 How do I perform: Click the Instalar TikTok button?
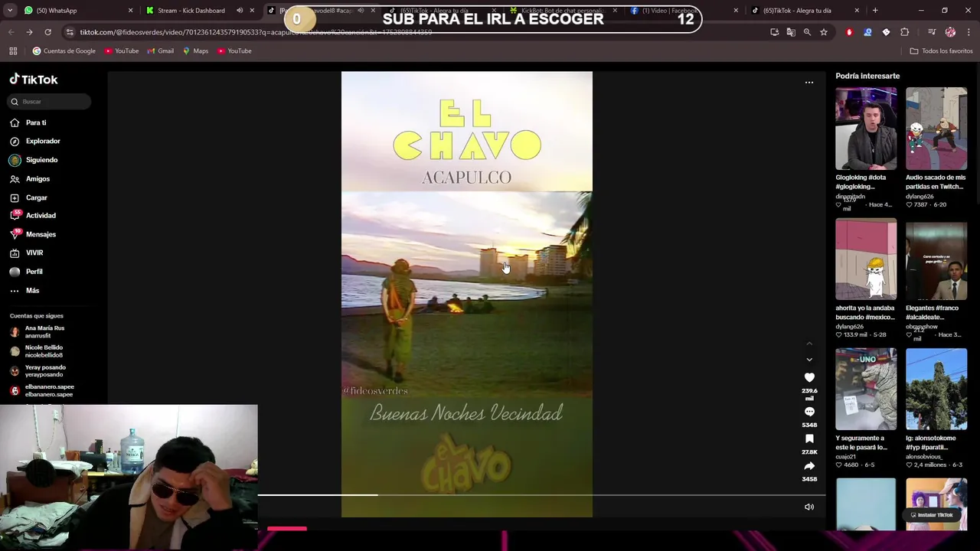point(932,515)
